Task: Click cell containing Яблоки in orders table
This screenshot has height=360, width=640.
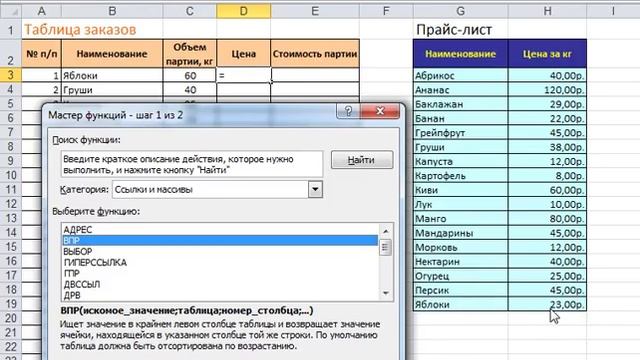Action: 112,75
